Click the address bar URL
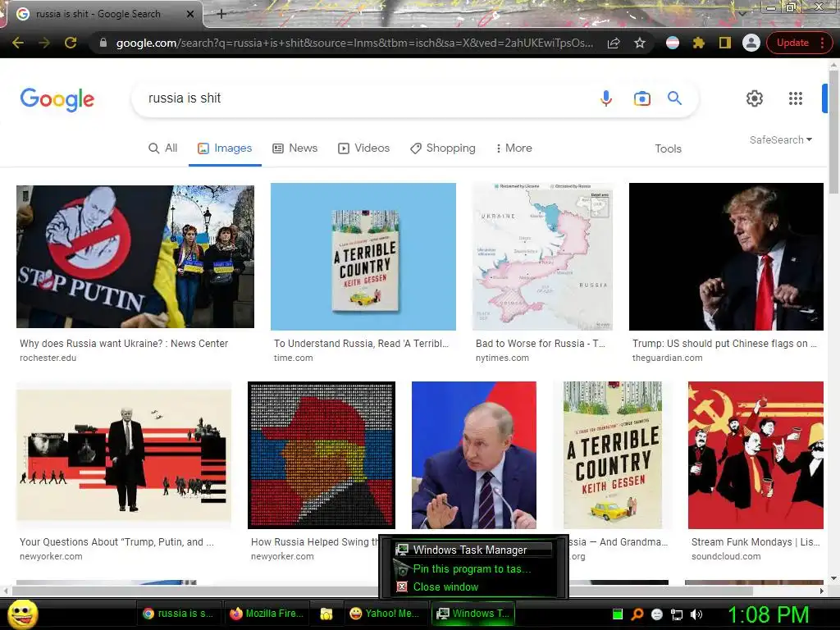The height and width of the screenshot is (630, 840). [354, 43]
